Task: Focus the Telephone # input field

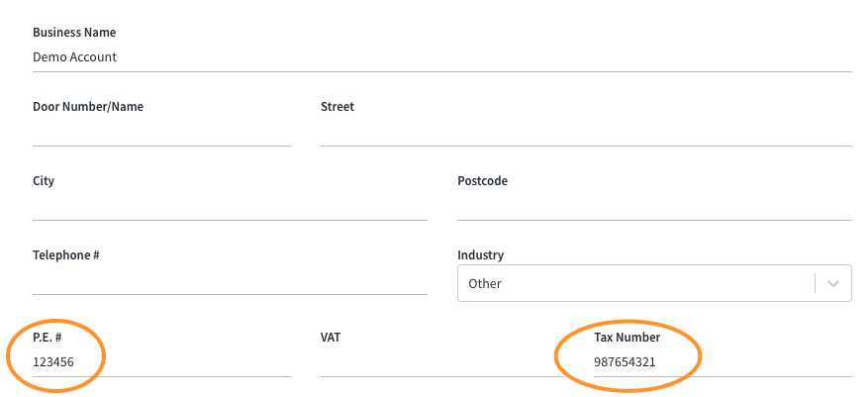Action: click(230, 279)
